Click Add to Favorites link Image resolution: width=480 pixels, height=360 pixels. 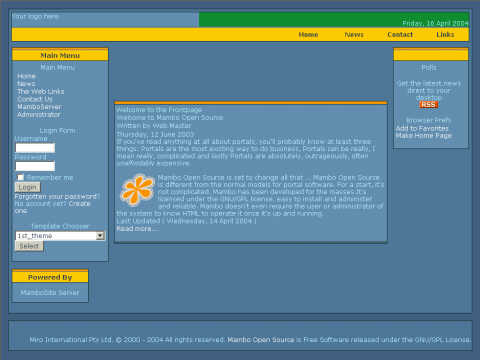coord(422,128)
